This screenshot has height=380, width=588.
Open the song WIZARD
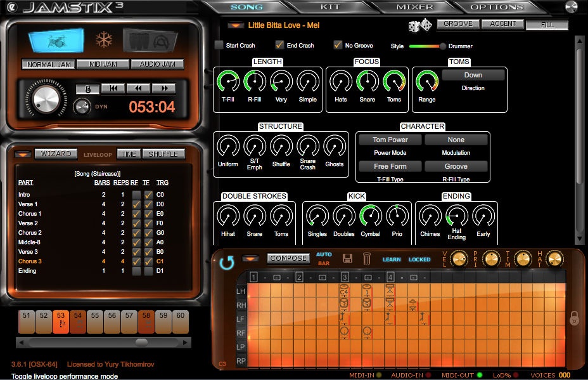tap(56, 154)
